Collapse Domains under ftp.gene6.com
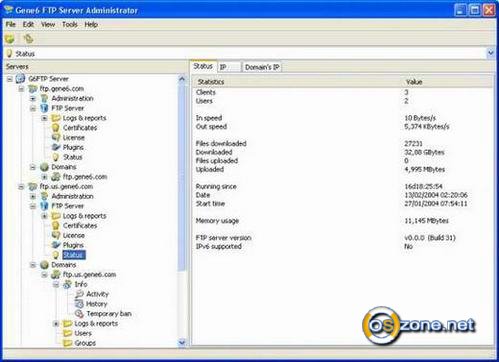This screenshot has height=362, width=499. click(x=33, y=167)
